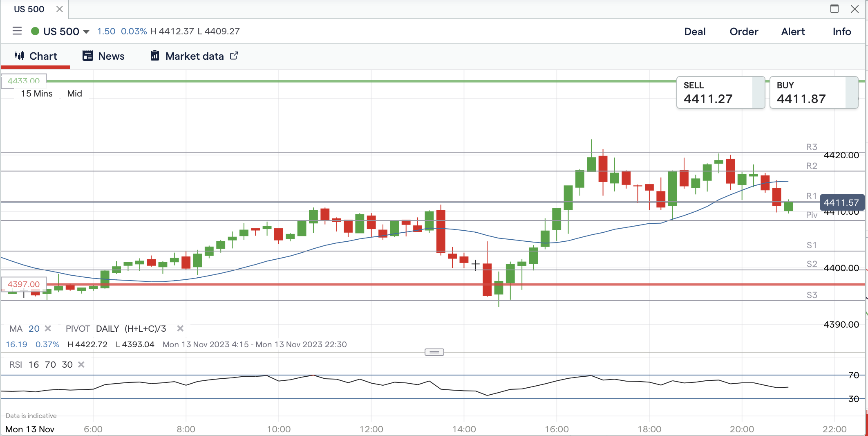The height and width of the screenshot is (436, 868).
Task: Remove the MA 20 indicator
Action: (48, 328)
